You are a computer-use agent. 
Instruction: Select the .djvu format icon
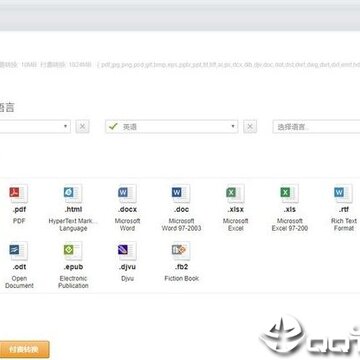pyautogui.click(x=127, y=251)
